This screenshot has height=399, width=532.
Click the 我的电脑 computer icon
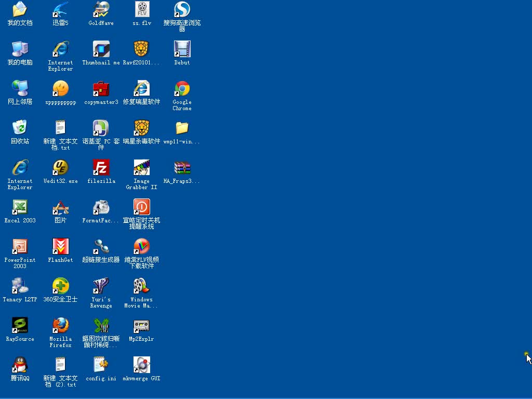[x=20, y=49]
